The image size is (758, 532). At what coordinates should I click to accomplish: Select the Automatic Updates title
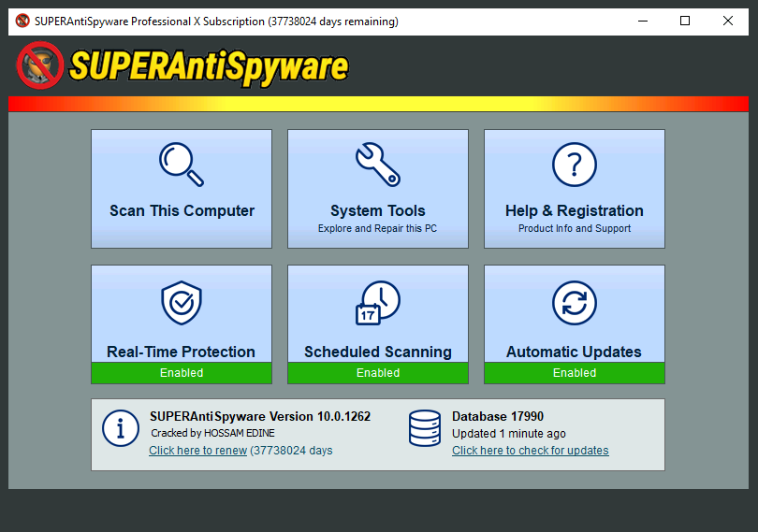574,352
